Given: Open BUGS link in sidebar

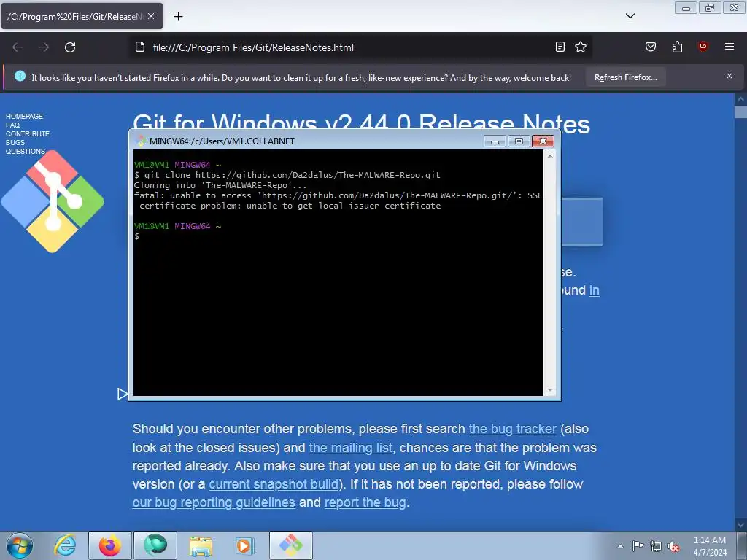Looking at the screenshot, I should pyautogui.click(x=15, y=142).
